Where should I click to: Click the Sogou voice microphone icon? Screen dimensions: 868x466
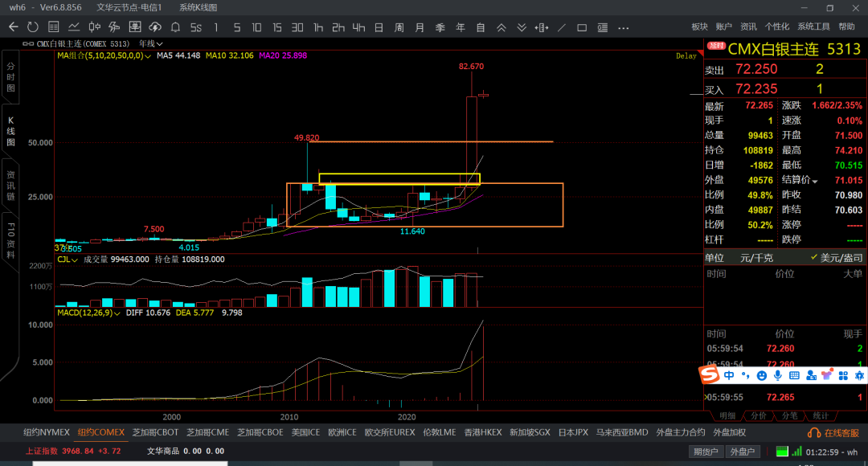click(x=778, y=376)
